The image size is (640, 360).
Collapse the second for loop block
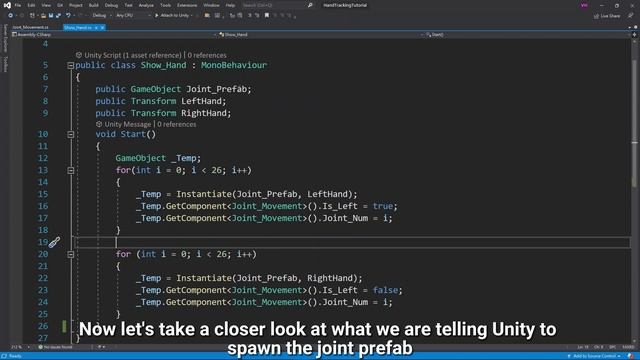[71, 254]
